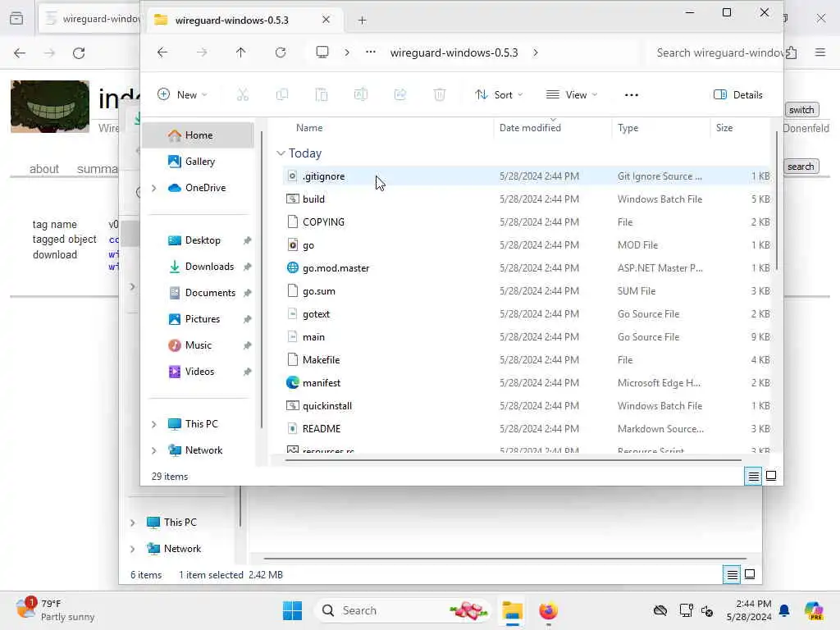
Task: Open Music quick access folder
Action: (199, 345)
